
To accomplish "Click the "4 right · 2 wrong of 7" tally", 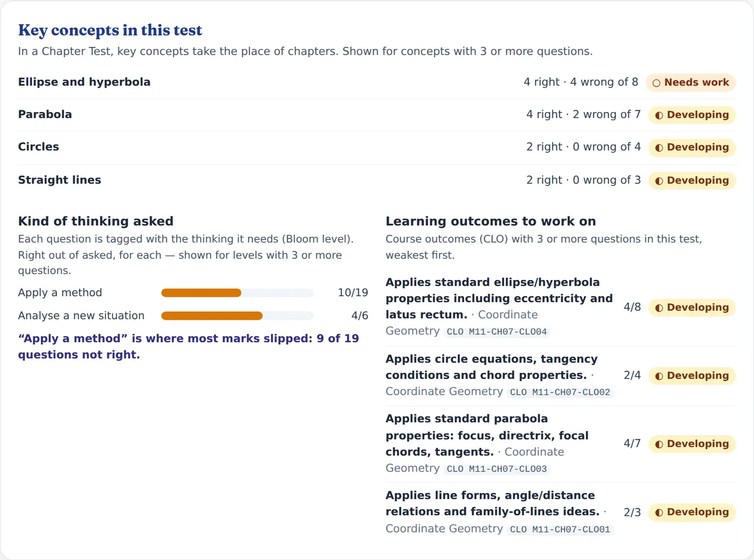I will (x=584, y=114).
